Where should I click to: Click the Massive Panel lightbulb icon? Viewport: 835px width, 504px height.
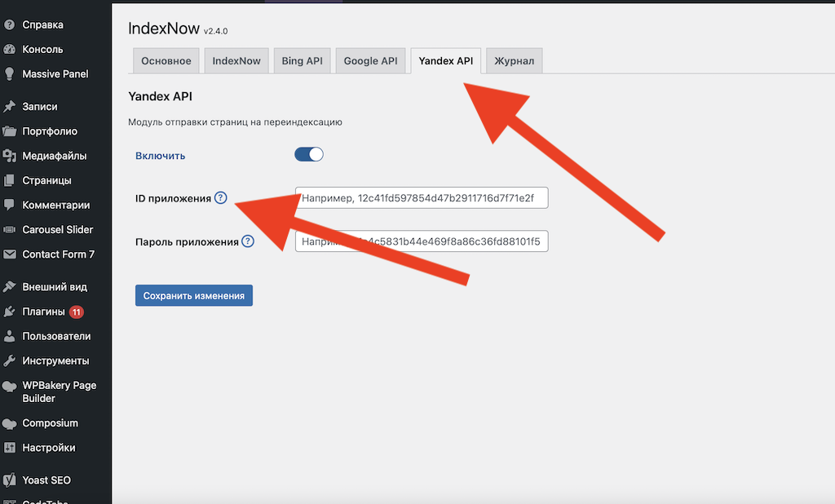tap(9, 73)
